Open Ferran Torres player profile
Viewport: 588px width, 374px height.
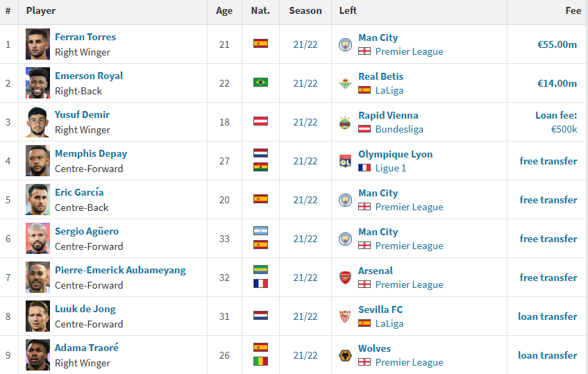[x=85, y=37]
